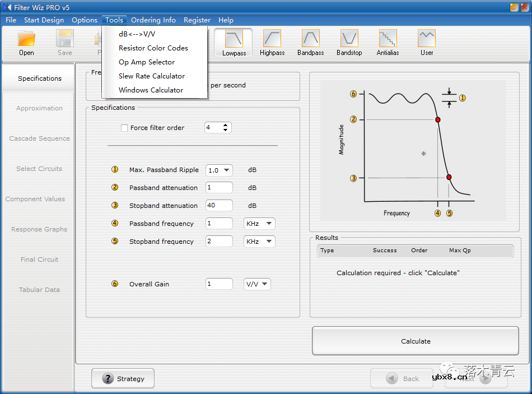Expand the Max. Passband Ripple dropdown
532x394 pixels.
click(227, 170)
